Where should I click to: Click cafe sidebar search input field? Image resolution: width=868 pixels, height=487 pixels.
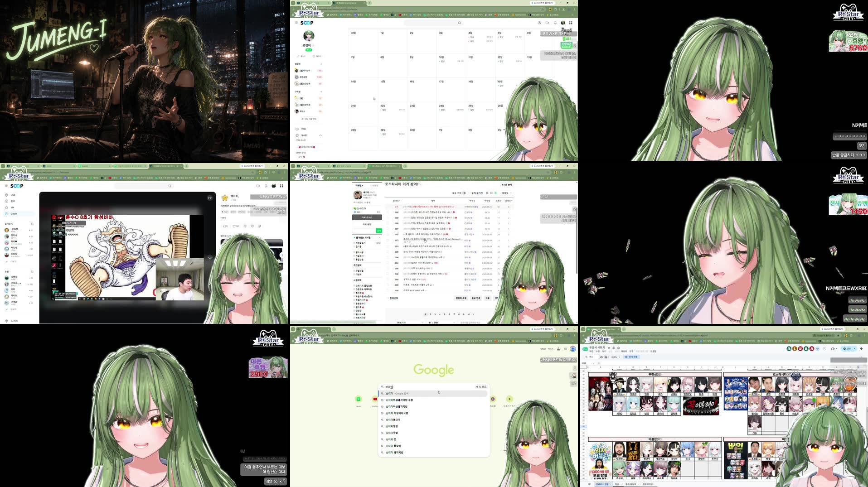(x=364, y=231)
